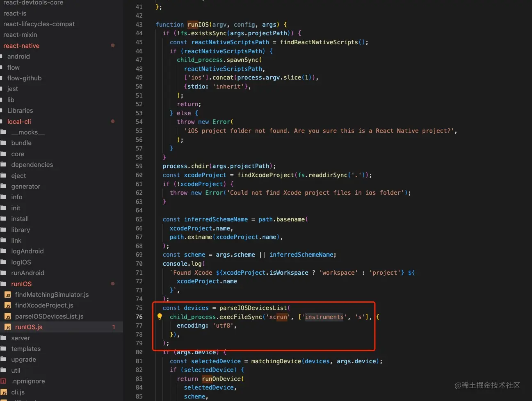Click the folder icon of runAndroid

(x=3, y=273)
